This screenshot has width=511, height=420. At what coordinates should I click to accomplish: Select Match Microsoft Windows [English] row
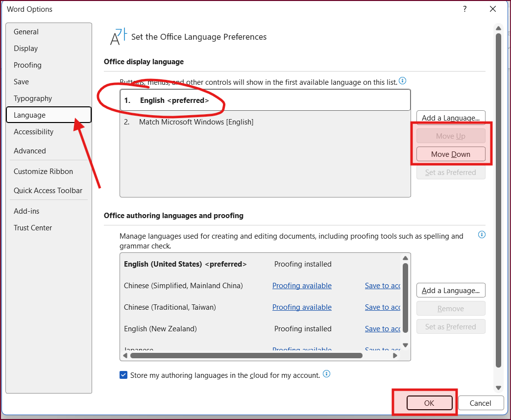(265, 122)
